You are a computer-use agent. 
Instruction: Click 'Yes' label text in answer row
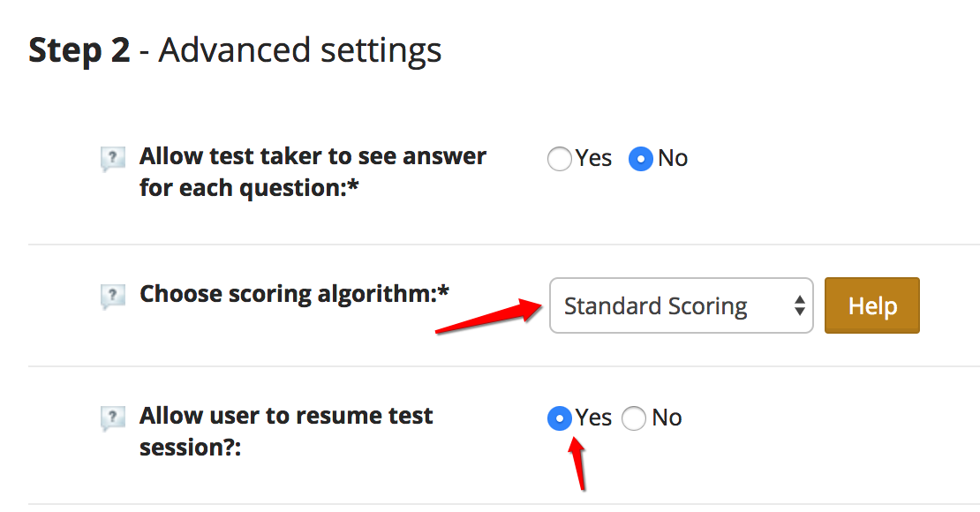594,158
